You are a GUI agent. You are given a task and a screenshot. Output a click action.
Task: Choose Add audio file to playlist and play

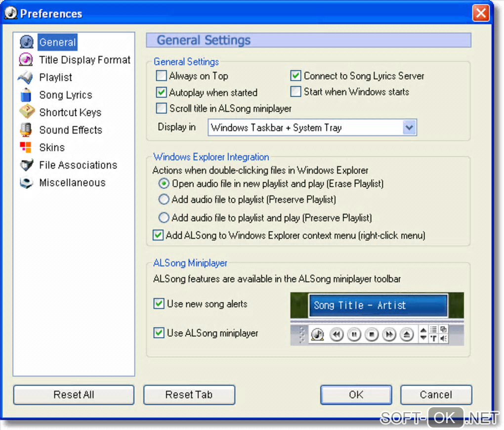[164, 218]
